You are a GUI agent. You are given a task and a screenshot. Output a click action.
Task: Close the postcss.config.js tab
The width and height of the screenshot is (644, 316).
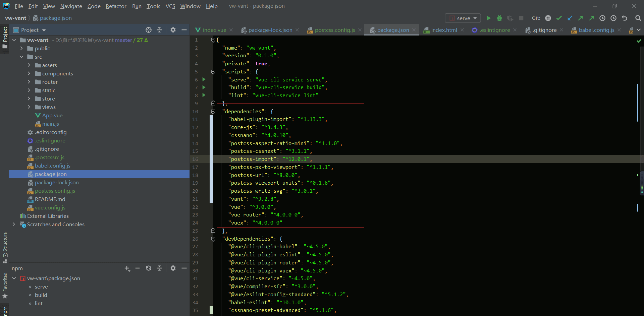coord(360,30)
